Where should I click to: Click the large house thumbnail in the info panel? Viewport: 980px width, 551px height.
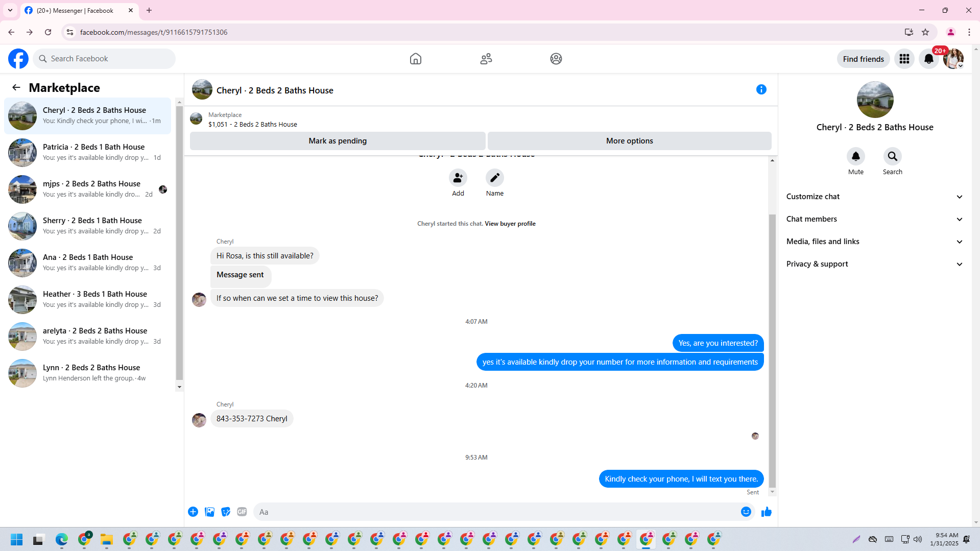pos(875,100)
